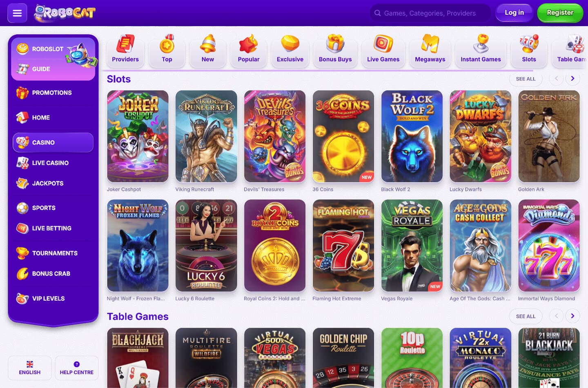Image resolution: width=588 pixels, height=388 pixels.
Task: Open the Black Wolf 2 game thumbnail
Action: (412, 136)
